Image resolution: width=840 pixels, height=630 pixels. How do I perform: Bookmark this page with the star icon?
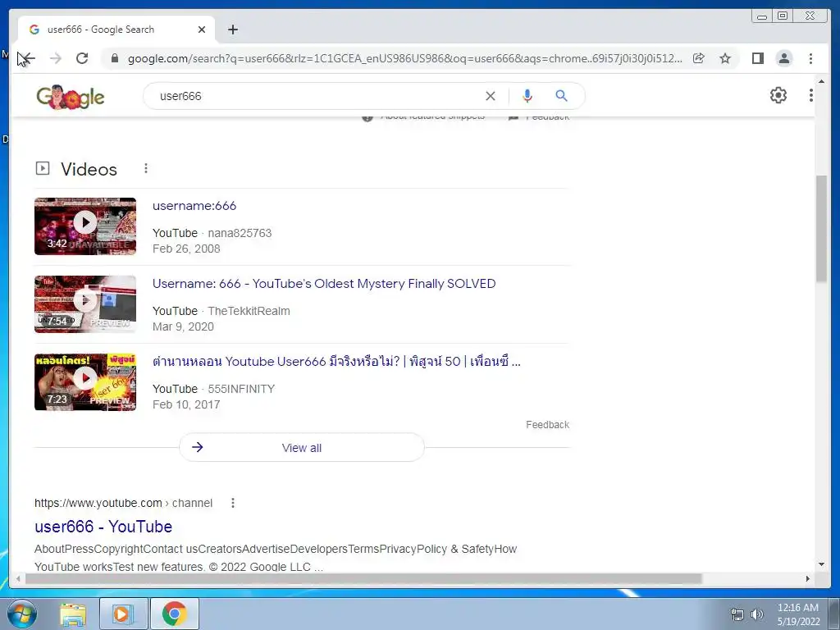coord(725,58)
